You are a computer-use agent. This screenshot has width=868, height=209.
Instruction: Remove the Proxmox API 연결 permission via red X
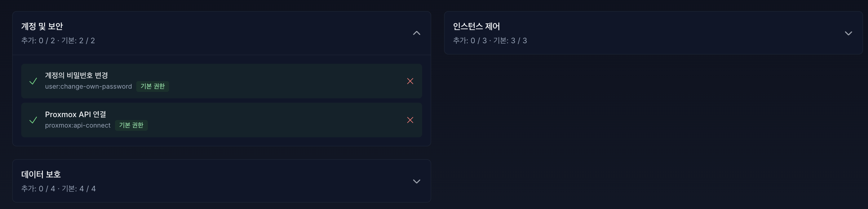click(410, 120)
